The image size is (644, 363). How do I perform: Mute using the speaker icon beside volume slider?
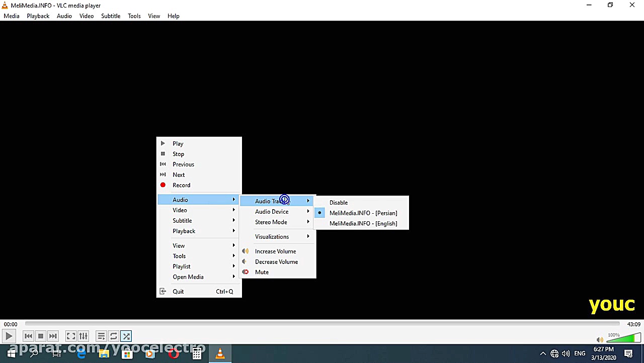coord(599,339)
